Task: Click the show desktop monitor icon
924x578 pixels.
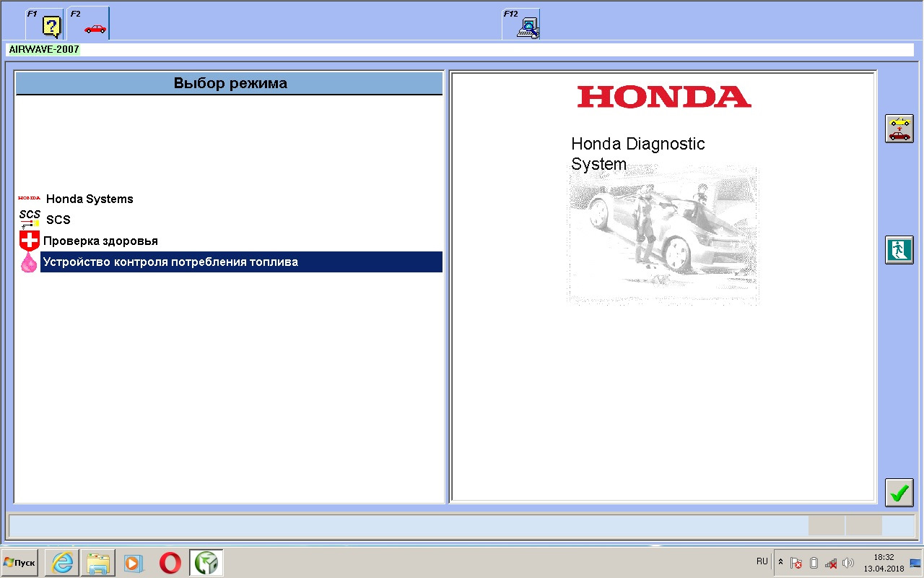Action: point(915,563)
